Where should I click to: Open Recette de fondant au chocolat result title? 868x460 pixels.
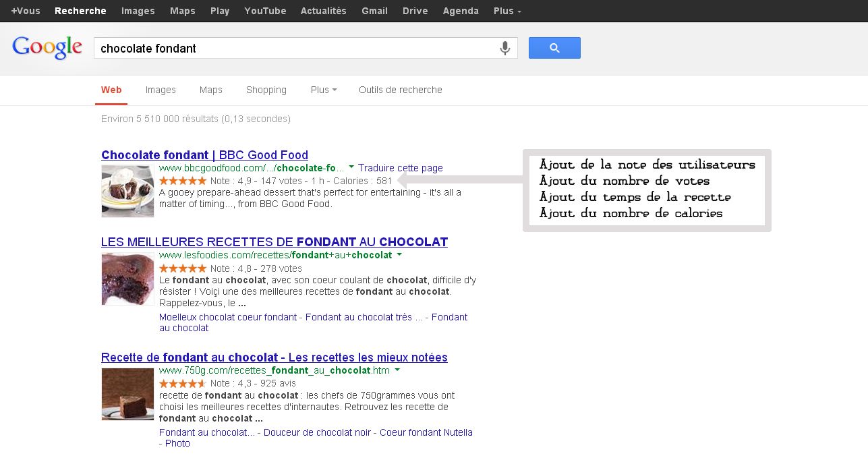274,357
